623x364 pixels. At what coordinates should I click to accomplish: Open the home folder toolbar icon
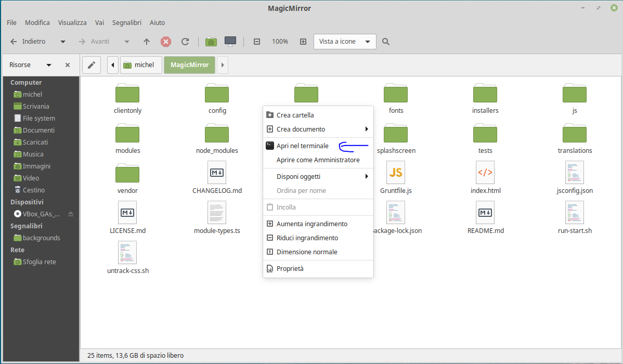click(x=211, y=41)
